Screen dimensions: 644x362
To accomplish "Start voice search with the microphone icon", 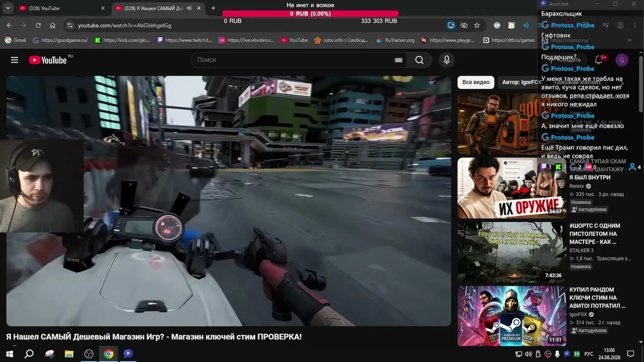I will pos(446,60).
